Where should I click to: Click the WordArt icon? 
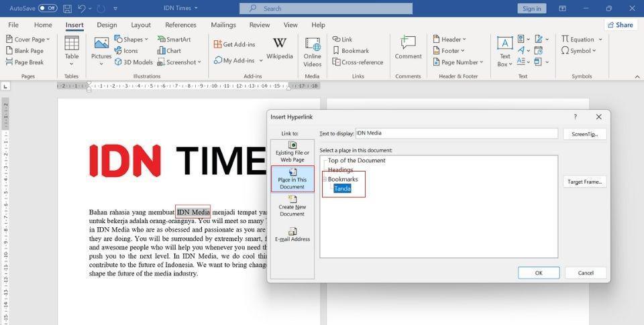coord(523,51)
